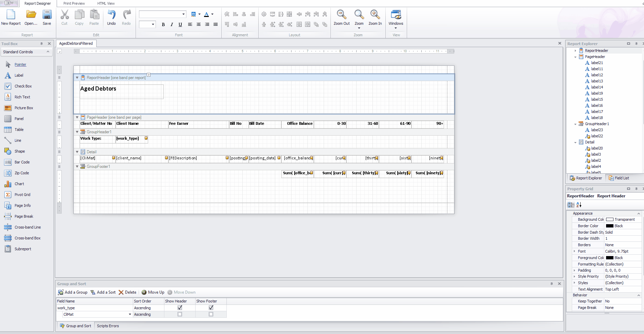Viewport: 644px width, 334px height.
Task: Expand the Font property row
Action: pos(574,251)
